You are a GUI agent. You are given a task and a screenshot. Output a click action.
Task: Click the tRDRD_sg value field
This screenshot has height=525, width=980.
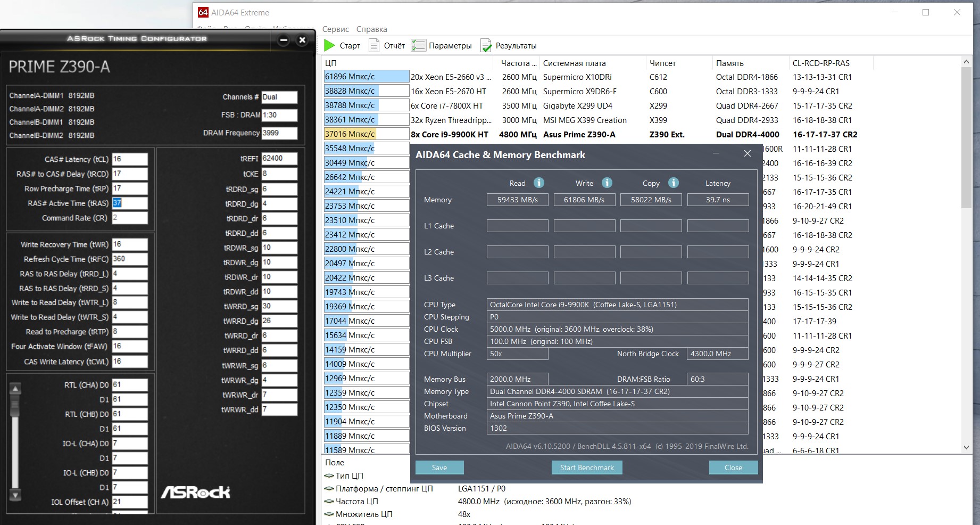[279, 189]
